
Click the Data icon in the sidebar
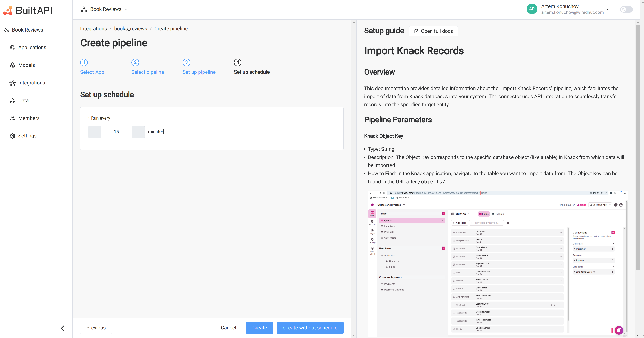tap(12, 101)
